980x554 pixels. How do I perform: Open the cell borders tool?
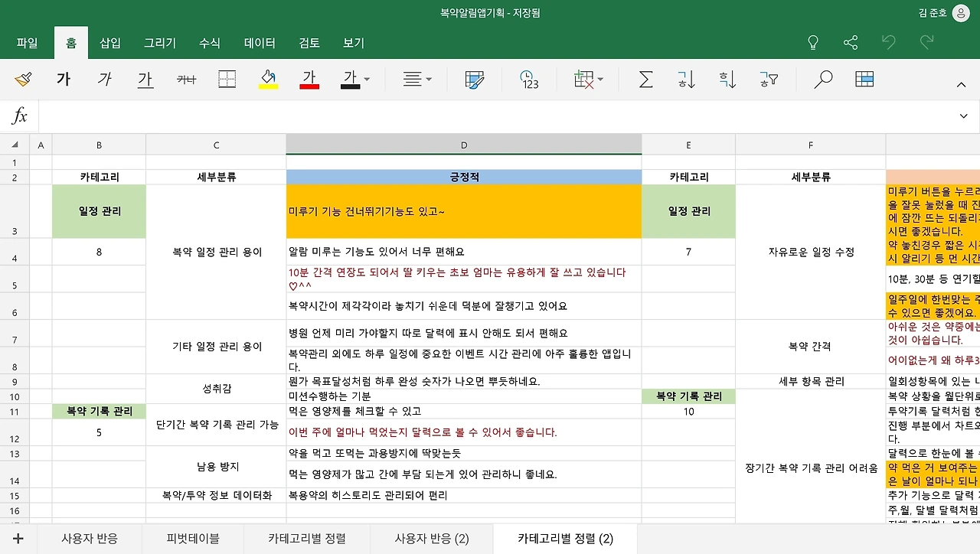pyautogui.click(x=227, y=79)
